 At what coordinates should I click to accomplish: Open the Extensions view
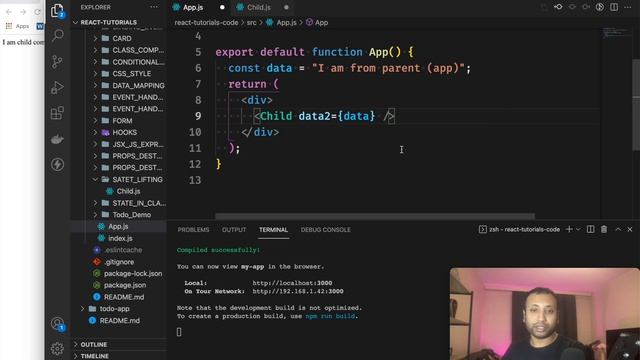point(58,113)
